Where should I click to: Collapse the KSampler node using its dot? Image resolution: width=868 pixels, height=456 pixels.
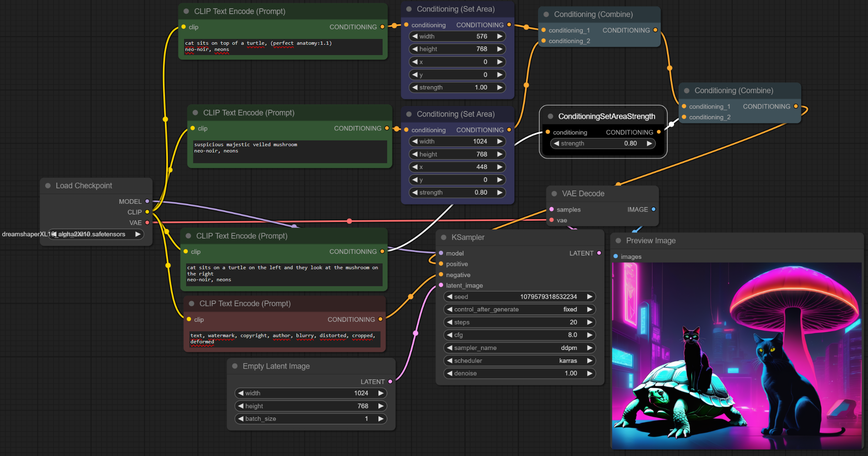pyautogui.click(x=444, y=237)
